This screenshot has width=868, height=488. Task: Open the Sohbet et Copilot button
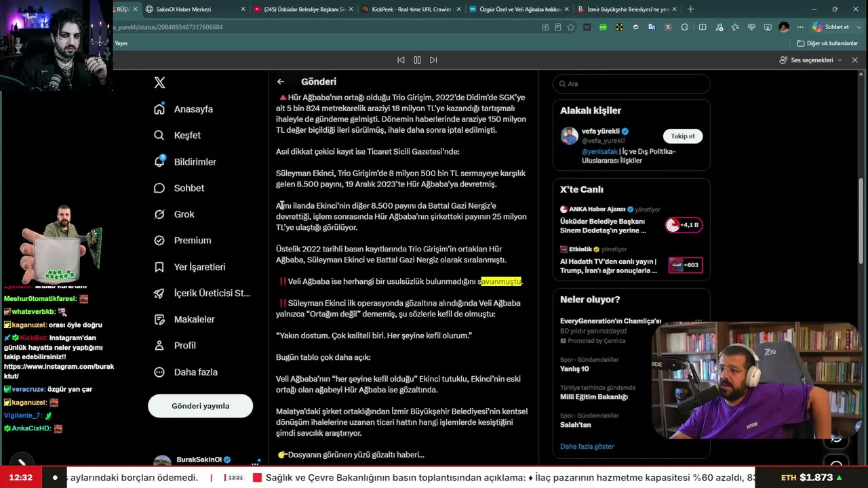tap(831, 27)
